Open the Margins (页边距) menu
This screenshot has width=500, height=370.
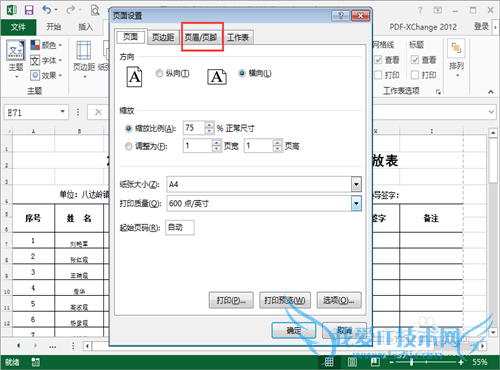pos(84,59)
